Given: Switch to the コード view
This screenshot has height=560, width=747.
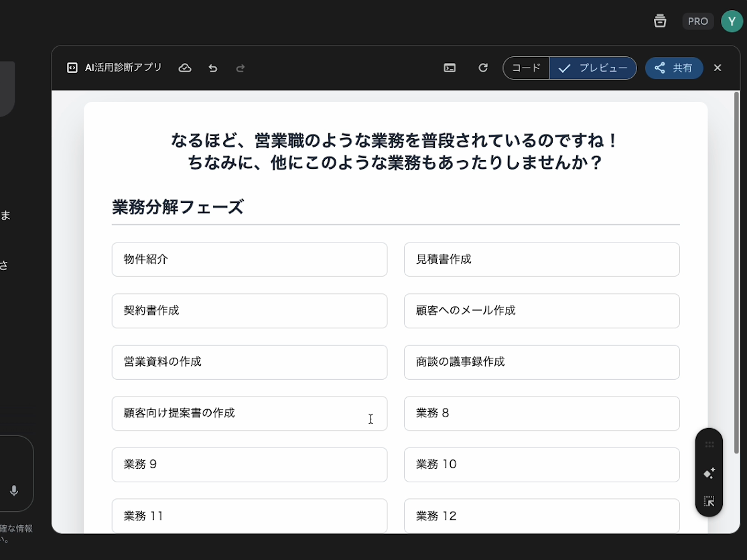Looking at the screenshot, I should (x=526, y=68).
